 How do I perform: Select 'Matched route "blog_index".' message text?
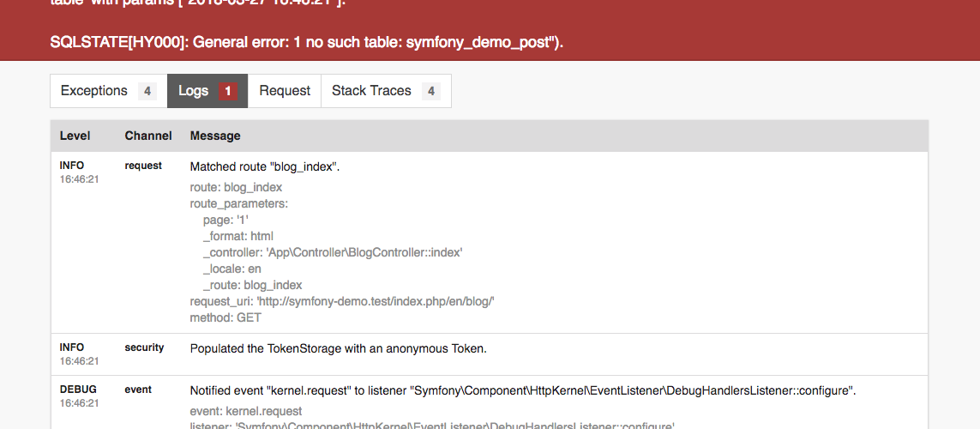[265, 167]
